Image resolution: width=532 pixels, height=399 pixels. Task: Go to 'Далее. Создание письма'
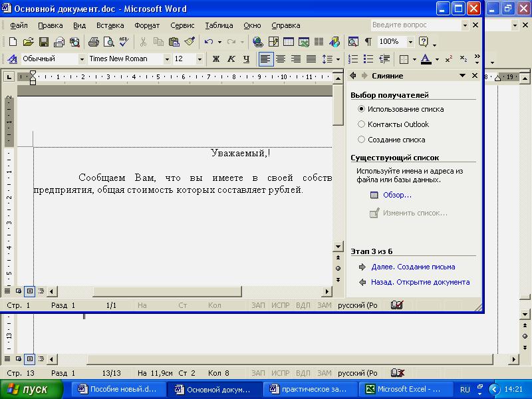(x=413, y=267)
